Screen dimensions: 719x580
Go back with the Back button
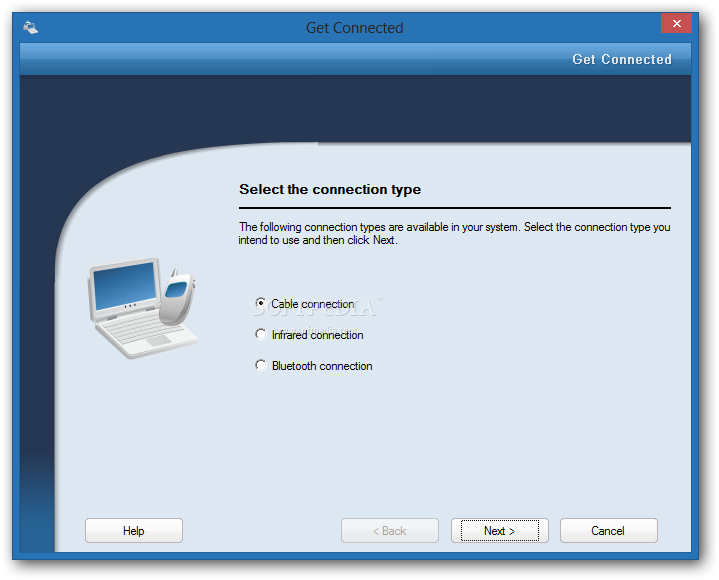390,531
